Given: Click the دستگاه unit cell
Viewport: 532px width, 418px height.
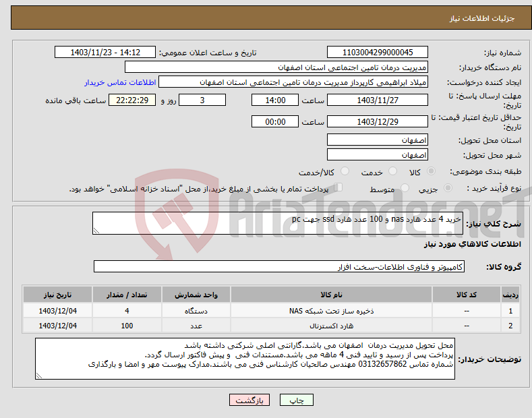Looking at the screenshot, I should tap(196, 311).
